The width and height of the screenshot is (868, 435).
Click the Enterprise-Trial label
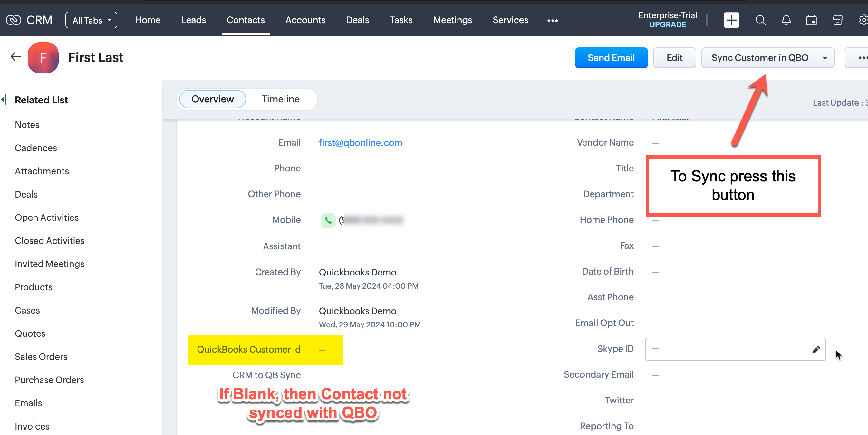pos(667,15)
